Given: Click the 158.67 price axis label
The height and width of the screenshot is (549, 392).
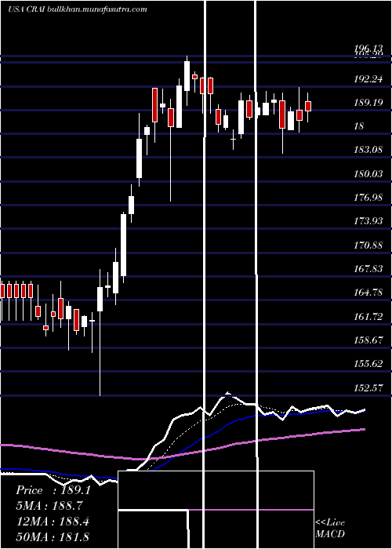Looking at the screenshot, I should [x=368, y=340].
